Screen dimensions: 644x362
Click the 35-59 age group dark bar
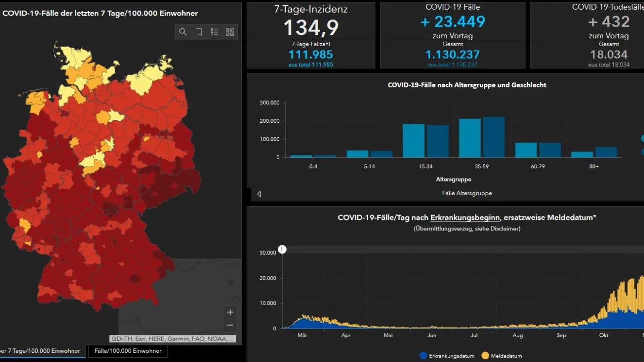point(493,137)
